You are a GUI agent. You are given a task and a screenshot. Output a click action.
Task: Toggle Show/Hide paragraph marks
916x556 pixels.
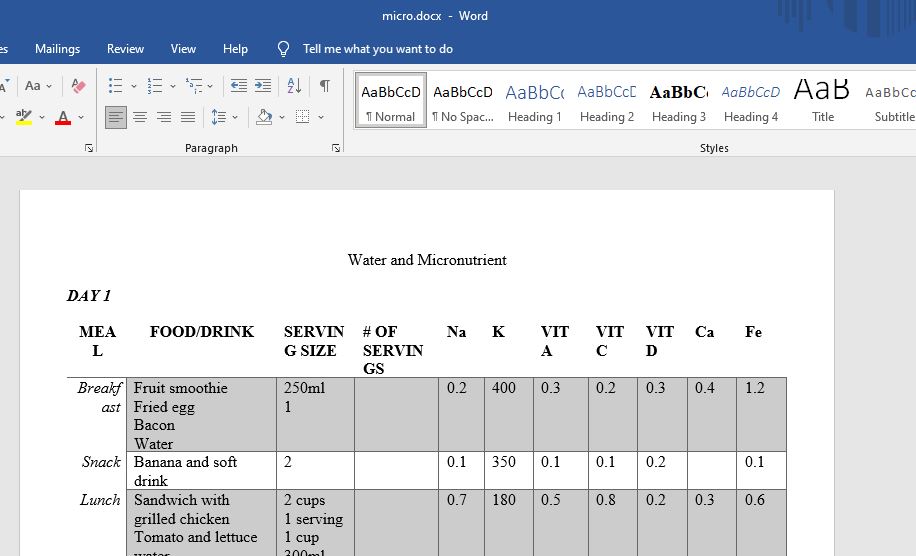click(325, 86)
